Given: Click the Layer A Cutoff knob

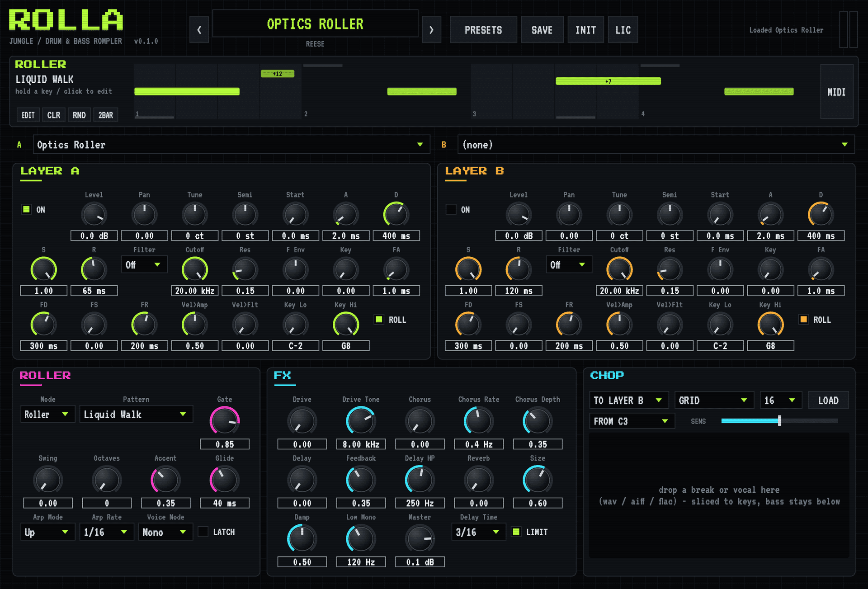Looking at the screenshot, I should click(x=195, y=269).
